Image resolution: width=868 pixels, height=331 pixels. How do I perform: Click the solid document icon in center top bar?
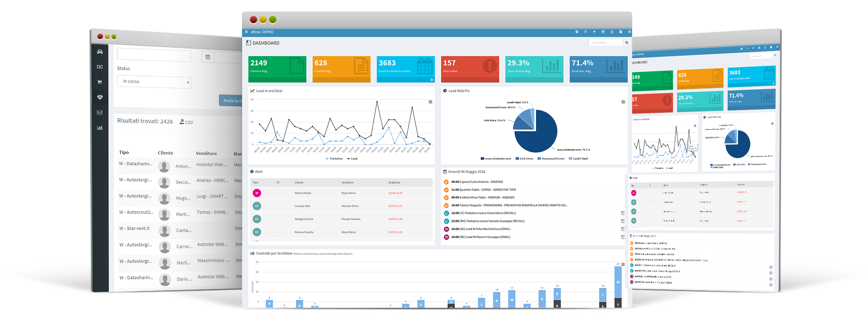[621, 32]
